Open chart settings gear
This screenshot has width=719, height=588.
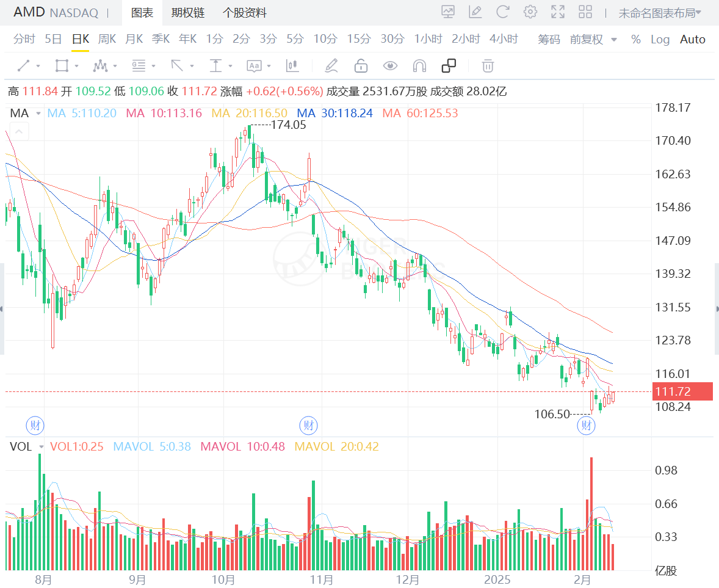[x=530, y=12]
